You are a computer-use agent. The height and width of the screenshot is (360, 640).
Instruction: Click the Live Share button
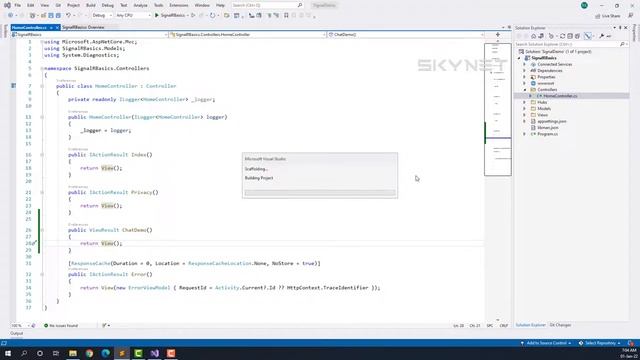pos(608,16)
